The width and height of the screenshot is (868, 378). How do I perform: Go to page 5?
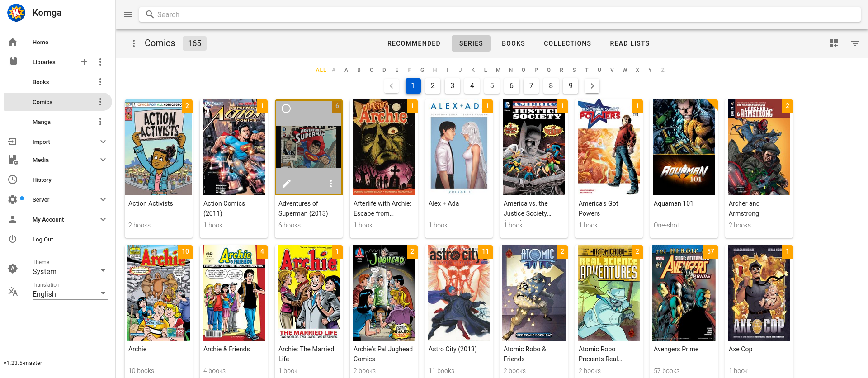click(492, 86)
